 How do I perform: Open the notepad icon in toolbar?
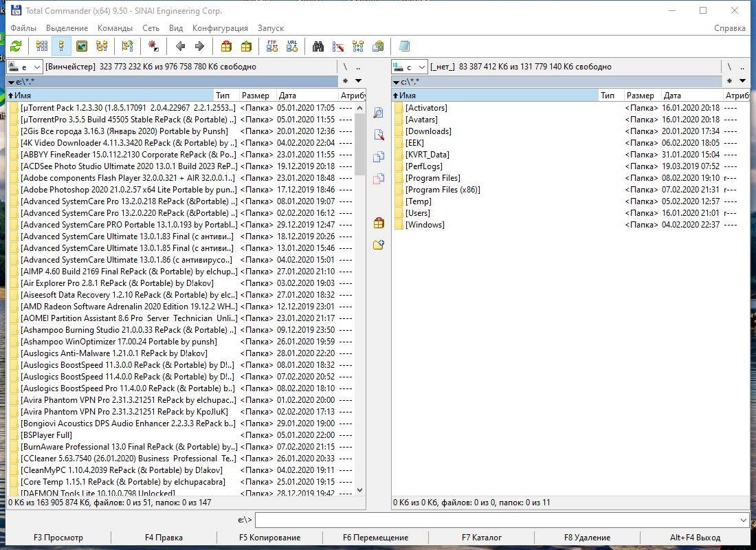pyautogui.click(x=404, y=46)
